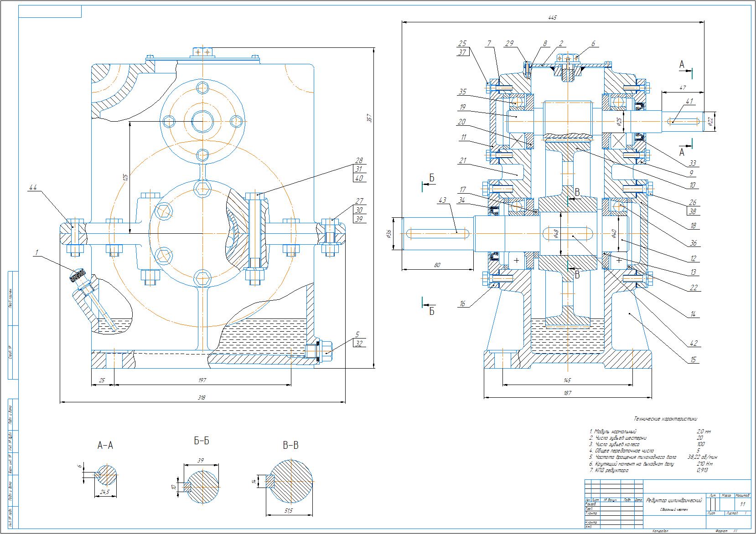Click the 80 output shaft length dimension

pyautogui.click(x=437, y=265)
